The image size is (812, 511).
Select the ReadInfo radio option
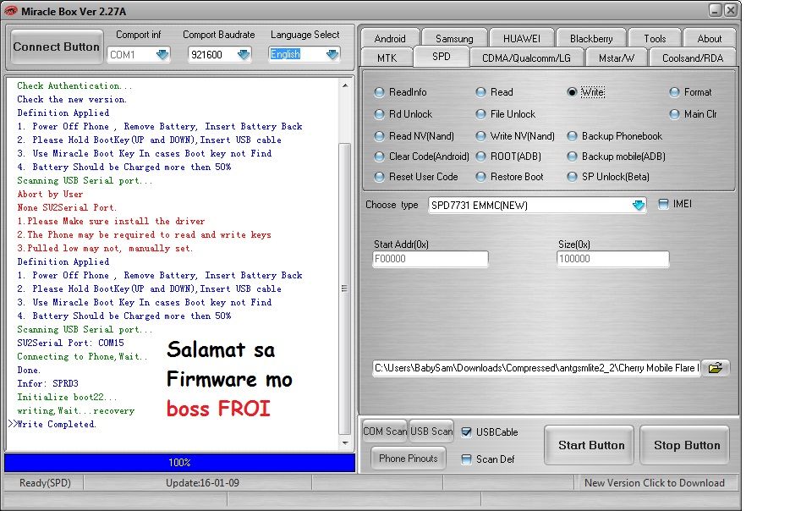[x=380, y=92]
